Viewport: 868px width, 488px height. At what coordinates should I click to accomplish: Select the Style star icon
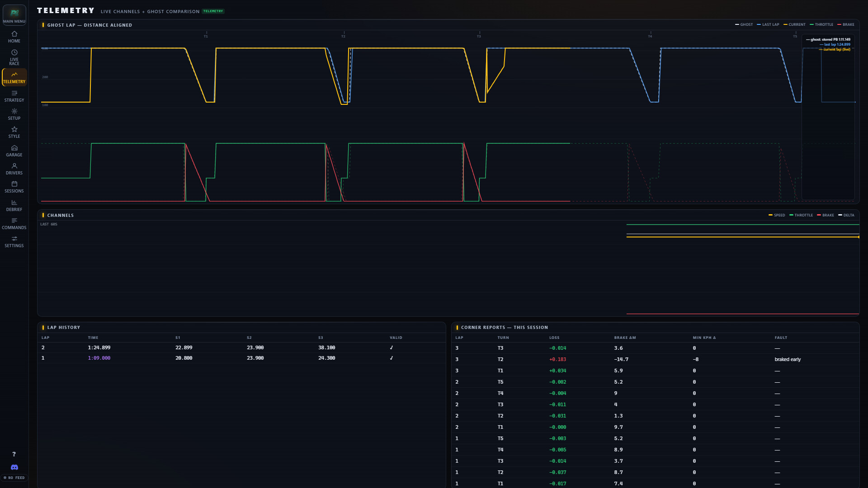coord(14,129)
